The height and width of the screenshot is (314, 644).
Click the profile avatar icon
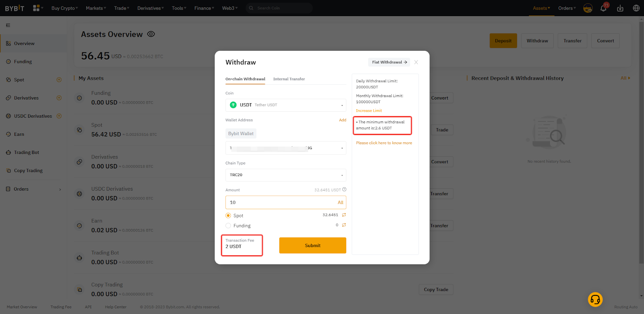click(x=588, y=8)
